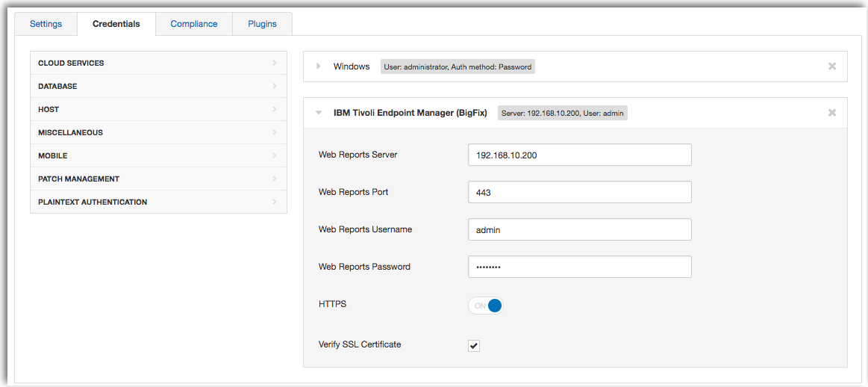
Task: Click the Web Reports Password label
Action: click(364, 267)
